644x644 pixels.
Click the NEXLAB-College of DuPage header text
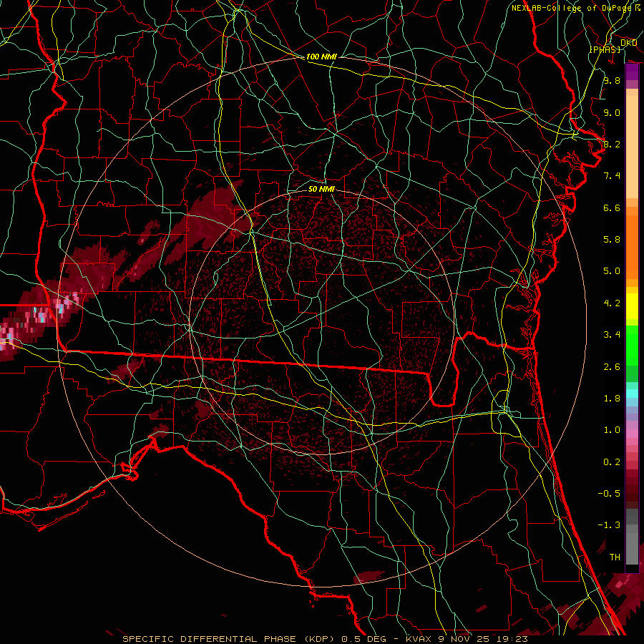(571, 8)
